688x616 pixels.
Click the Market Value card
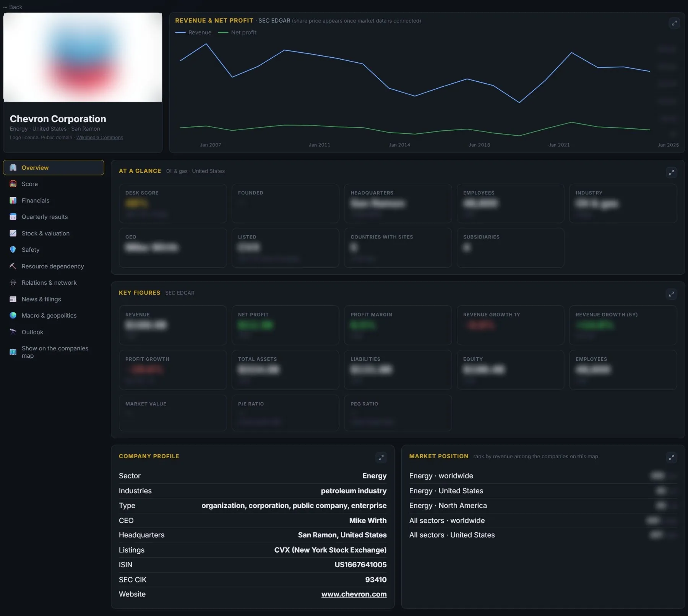(x=173, y=413)
